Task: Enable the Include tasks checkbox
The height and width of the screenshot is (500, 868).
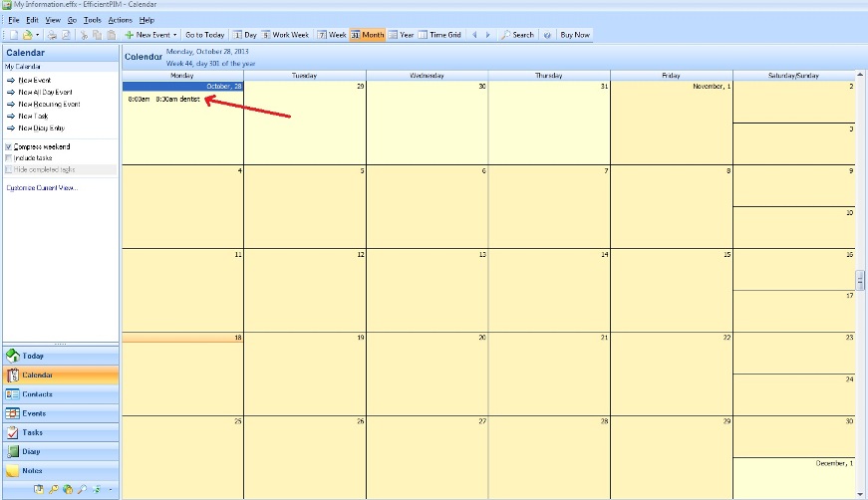Action: pos(9,157)
